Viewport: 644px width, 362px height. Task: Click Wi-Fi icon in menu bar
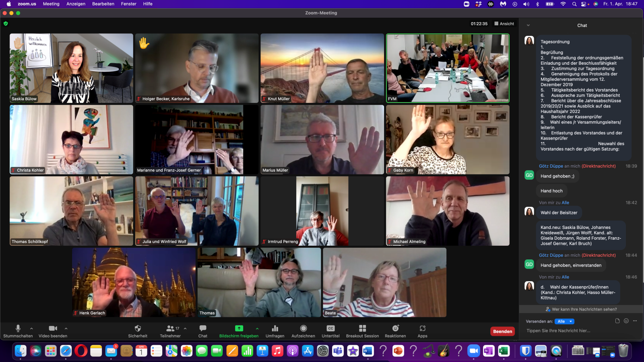563,4
